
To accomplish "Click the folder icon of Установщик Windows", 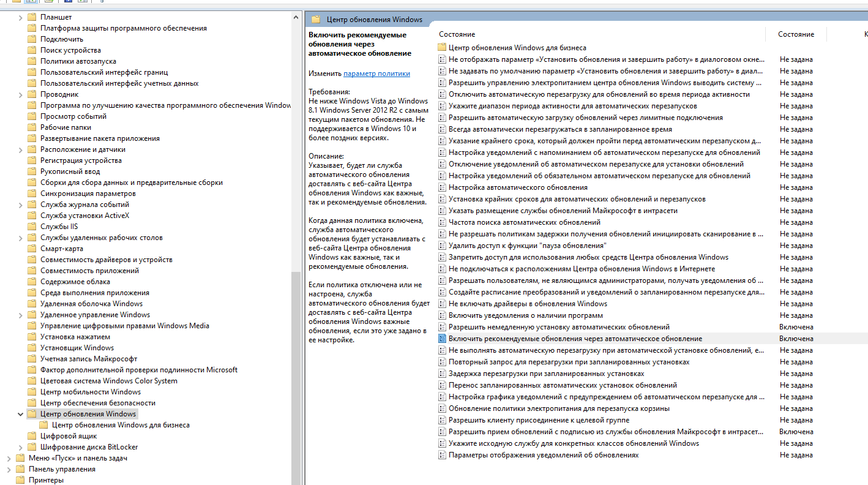I will [32, 348].
